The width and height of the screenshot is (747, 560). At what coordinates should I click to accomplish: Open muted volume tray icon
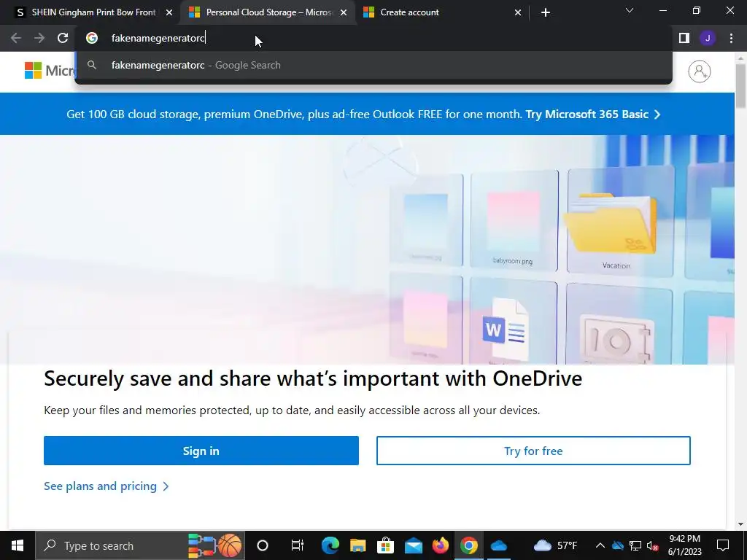653,545
